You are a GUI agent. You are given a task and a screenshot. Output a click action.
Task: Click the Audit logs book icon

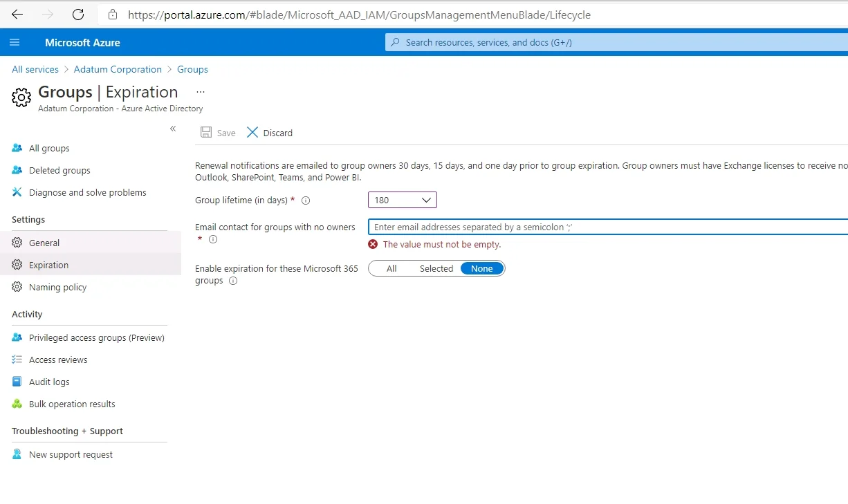click(x=17, y=382)
